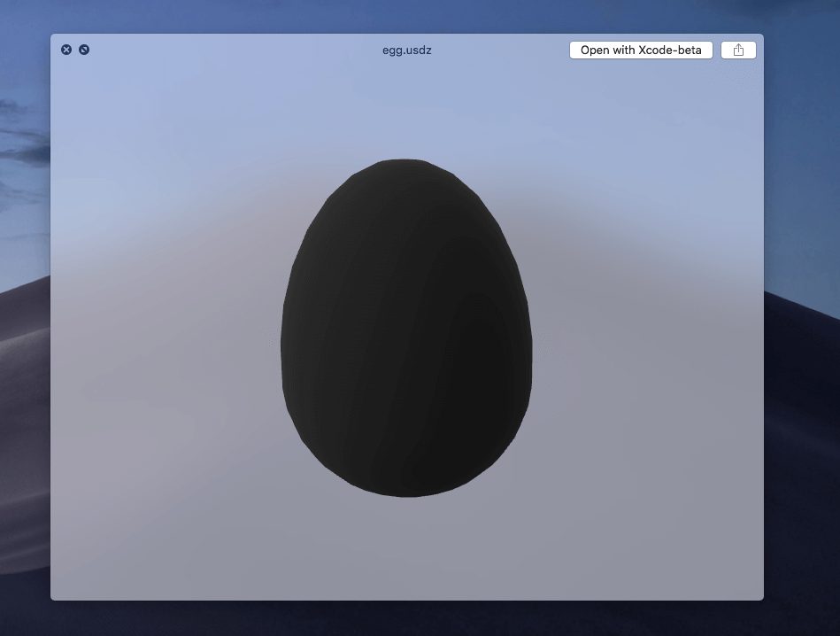Image resolution: width=840 pixels, height=636 pixels.
Task: Click the Open with Xcode-beta button
Action: (641, 50)
